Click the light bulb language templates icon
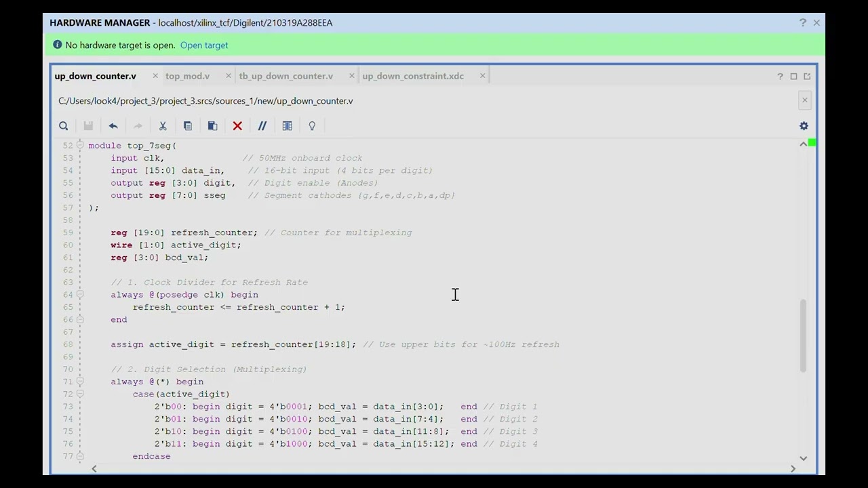868x488 pixels. 312,126
